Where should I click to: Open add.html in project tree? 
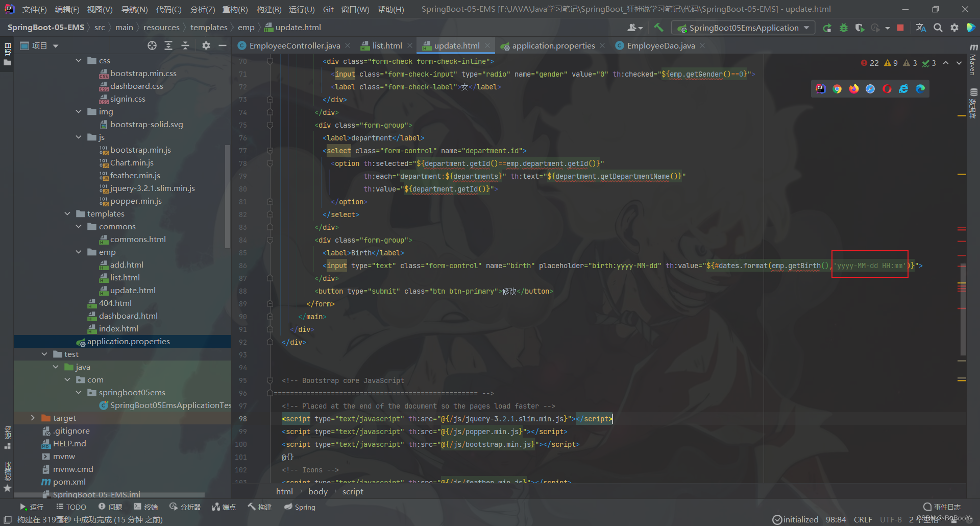[127, 265]
